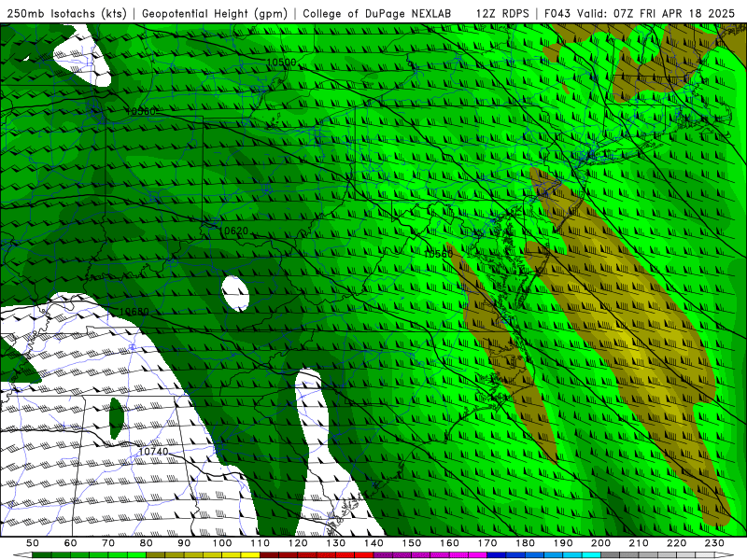Click the '150' value on the color scale
This screenshot has width=747, height=560.
coord(412,543)
